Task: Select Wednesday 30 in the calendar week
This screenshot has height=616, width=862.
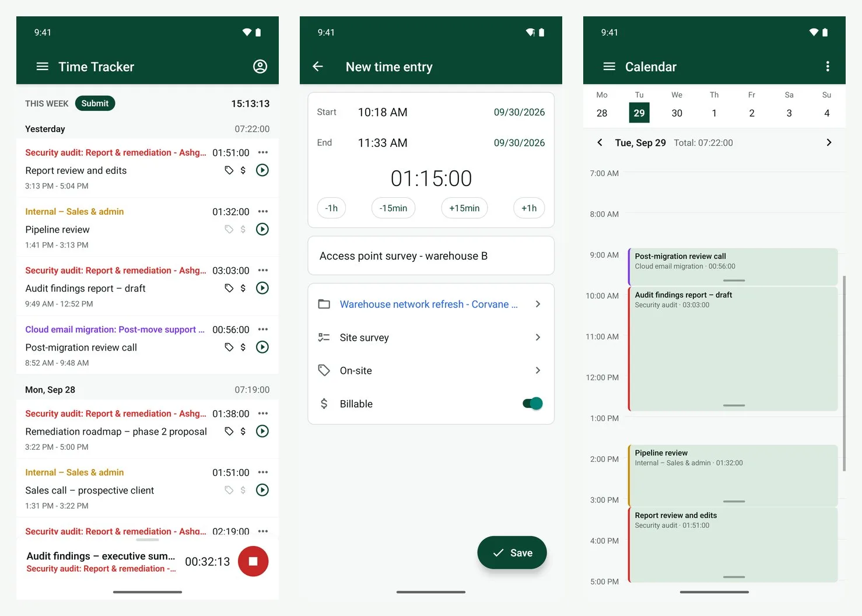Action: coord(677,113)
